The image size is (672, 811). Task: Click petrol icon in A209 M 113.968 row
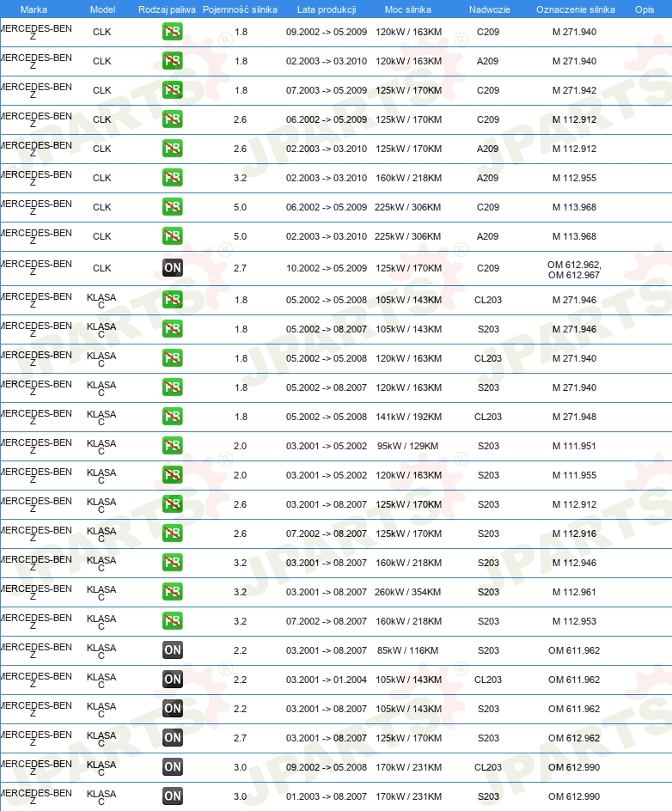[x=172, y=236]
